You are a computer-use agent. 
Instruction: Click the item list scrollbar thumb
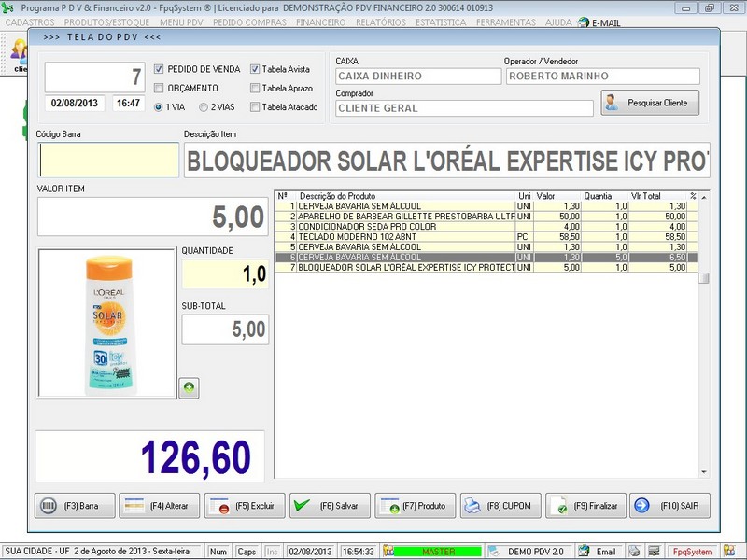tap(704, 278)
